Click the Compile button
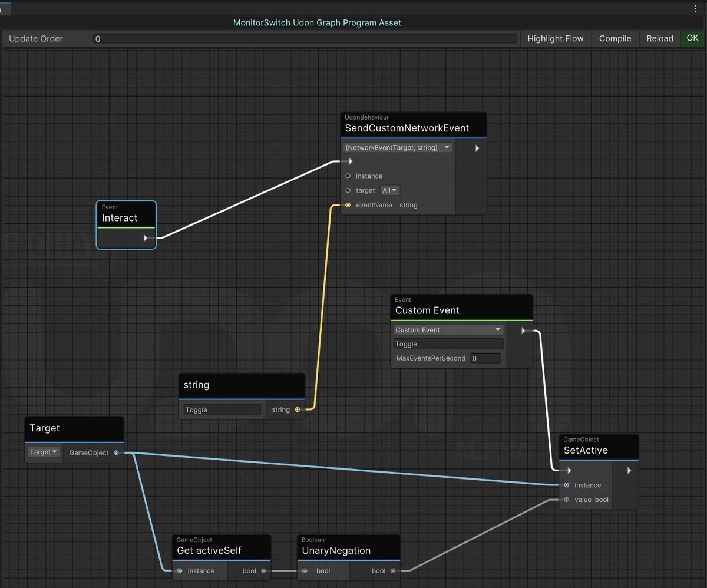The image size is (707, 588). [615, 38]
